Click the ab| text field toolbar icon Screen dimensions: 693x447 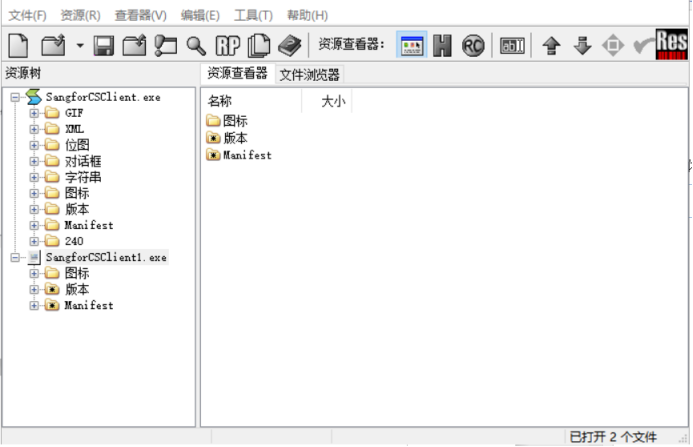point(512,45)
